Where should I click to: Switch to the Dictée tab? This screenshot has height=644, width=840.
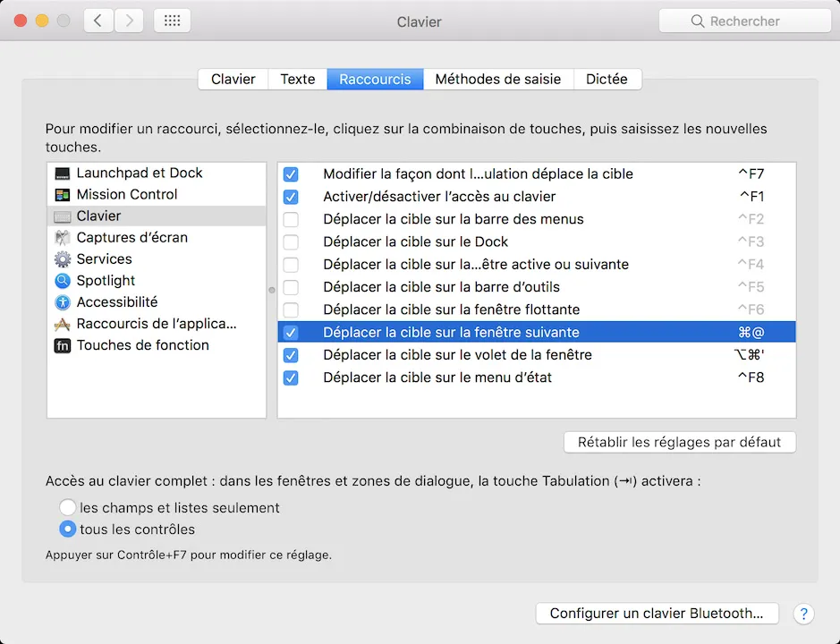pyautogui.click(x=607, y=80)
